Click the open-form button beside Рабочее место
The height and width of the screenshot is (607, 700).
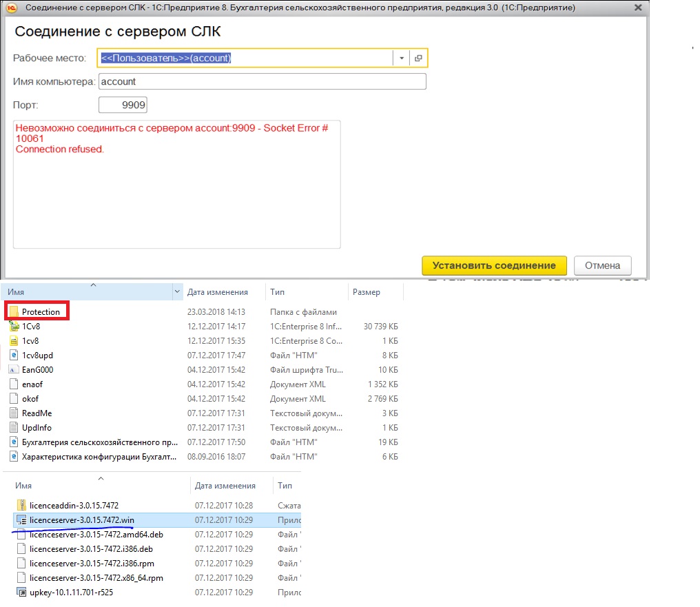418,58
